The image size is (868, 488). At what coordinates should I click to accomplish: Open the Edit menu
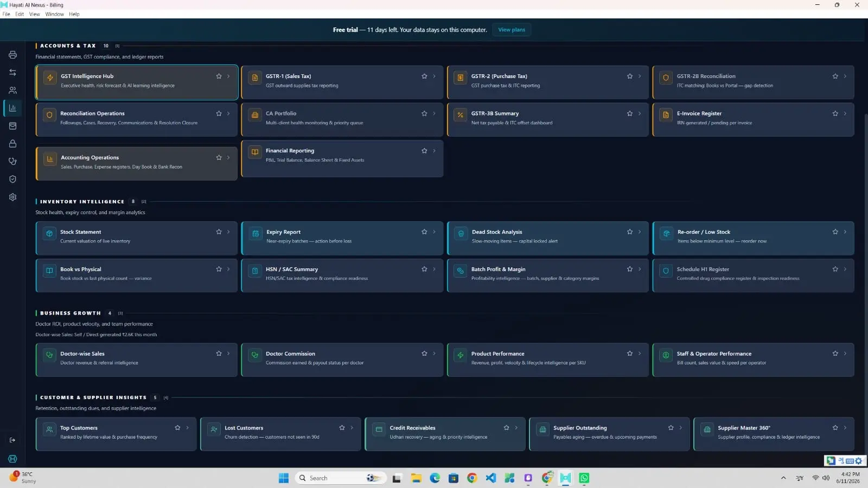pos(20,14)
